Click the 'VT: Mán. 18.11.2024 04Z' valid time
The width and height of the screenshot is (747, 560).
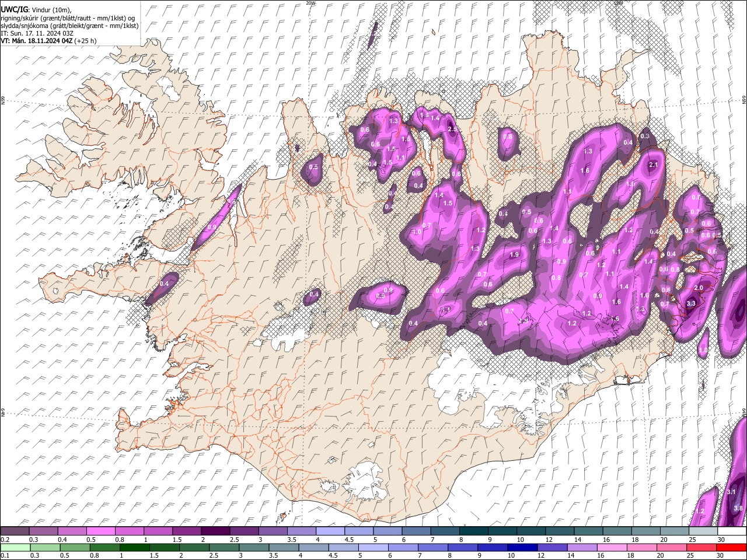click(x=36, y=41)
